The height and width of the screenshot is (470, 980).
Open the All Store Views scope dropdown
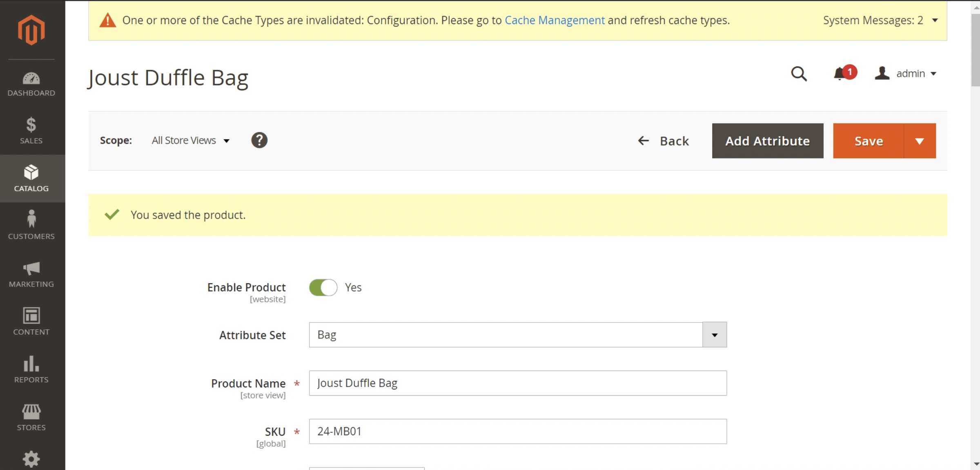pos(190,140)
